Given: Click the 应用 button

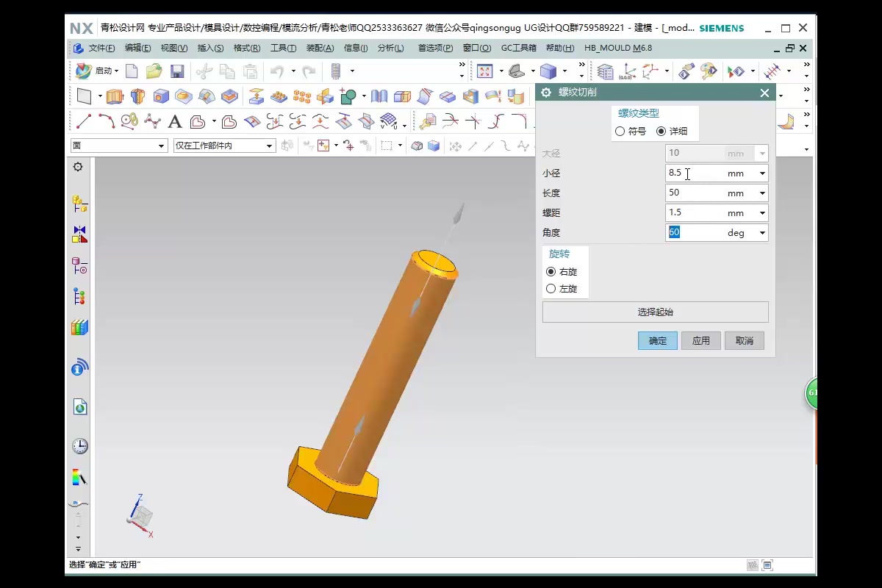Looking at the screenshot, I should point(701,340).
